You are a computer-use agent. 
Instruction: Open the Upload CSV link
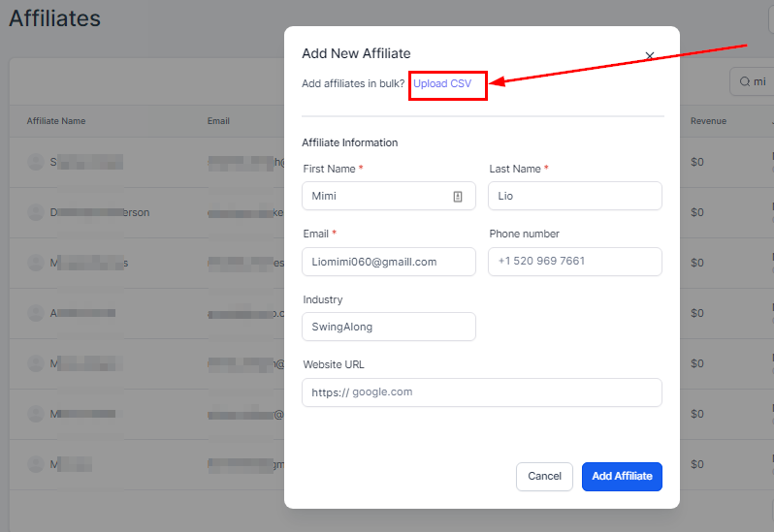(x=442, y=83)
